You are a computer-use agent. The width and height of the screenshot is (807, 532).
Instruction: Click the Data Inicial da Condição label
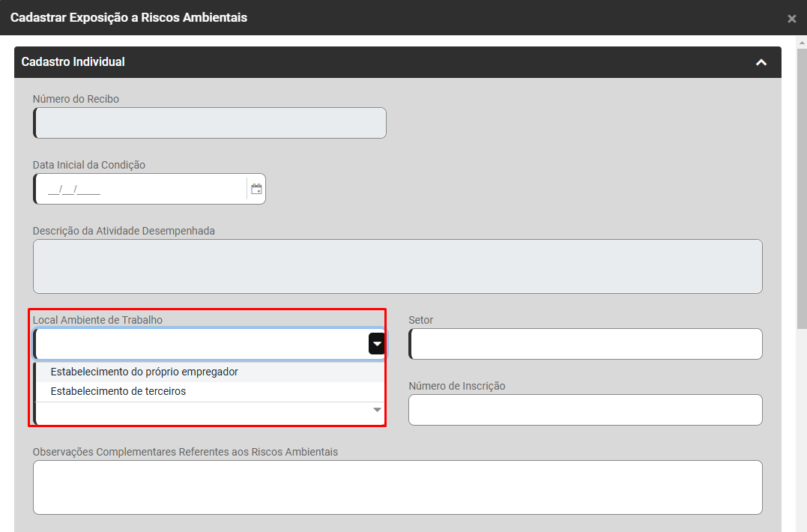(x=88, y=165)
